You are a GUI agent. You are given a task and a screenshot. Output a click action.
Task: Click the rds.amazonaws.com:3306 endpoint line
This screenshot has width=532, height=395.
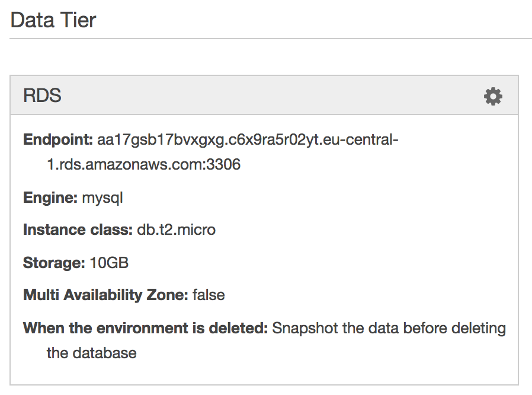[144, 165]
